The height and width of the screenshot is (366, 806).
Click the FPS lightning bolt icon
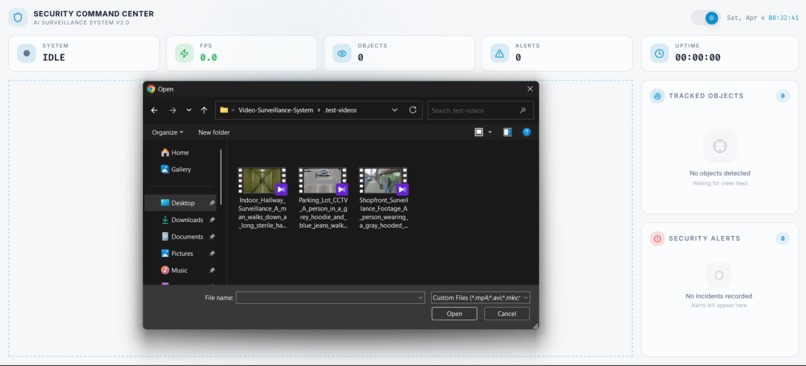click(x=184, y=53)
